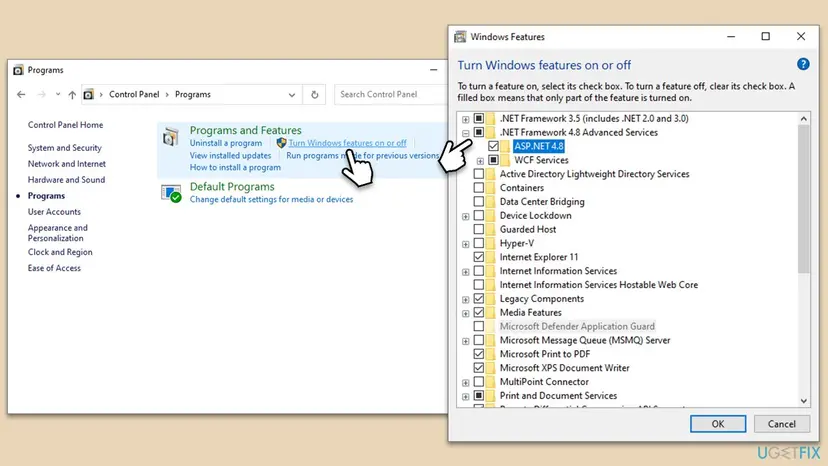Enable Hyper-V checkbox
The height and width of the screenshot is (466, 828).
point(478,243)
